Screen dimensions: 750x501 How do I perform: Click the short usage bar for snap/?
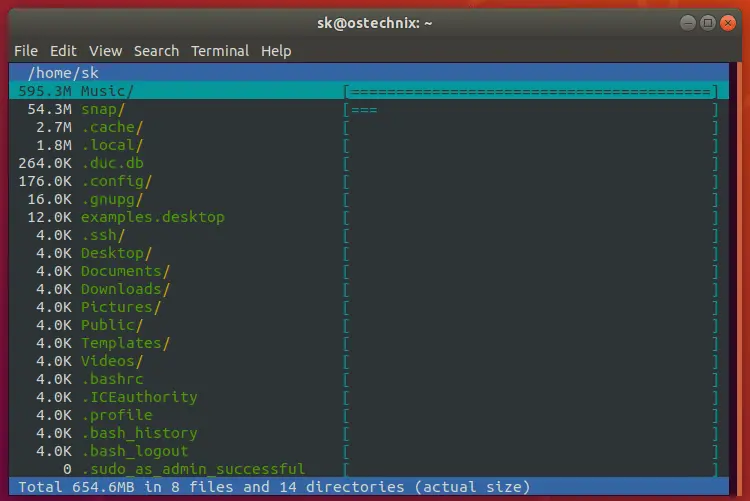coord(364,110)
